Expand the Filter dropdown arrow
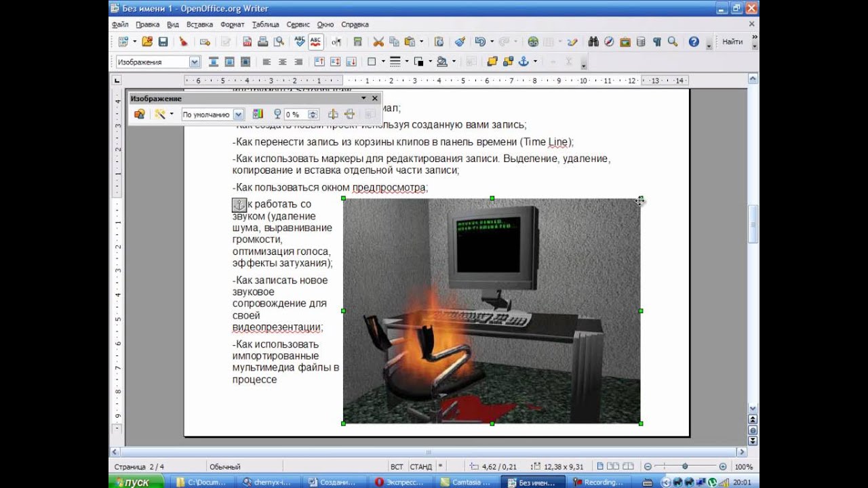 point(172,115)
